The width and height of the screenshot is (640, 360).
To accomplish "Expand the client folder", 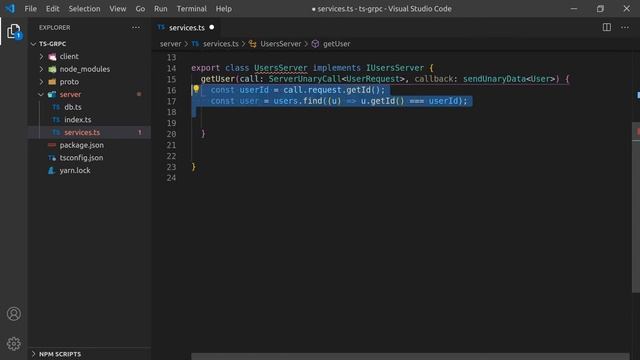I will 41,56.
